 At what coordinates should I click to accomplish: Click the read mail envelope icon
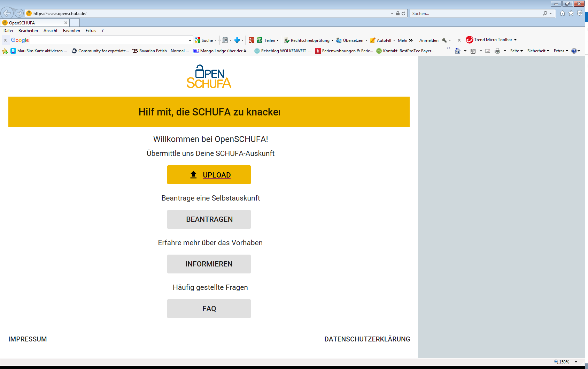[x=488, y=51]
